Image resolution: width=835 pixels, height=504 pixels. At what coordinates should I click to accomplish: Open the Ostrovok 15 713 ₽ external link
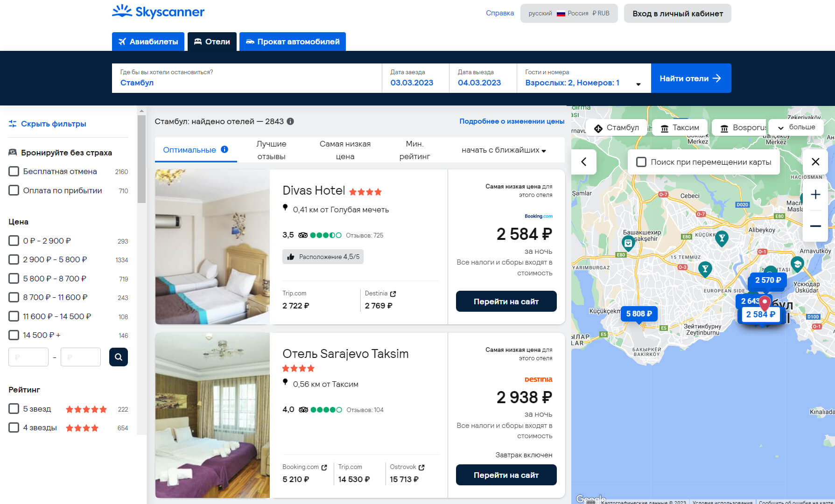click(x=407, y=473)
